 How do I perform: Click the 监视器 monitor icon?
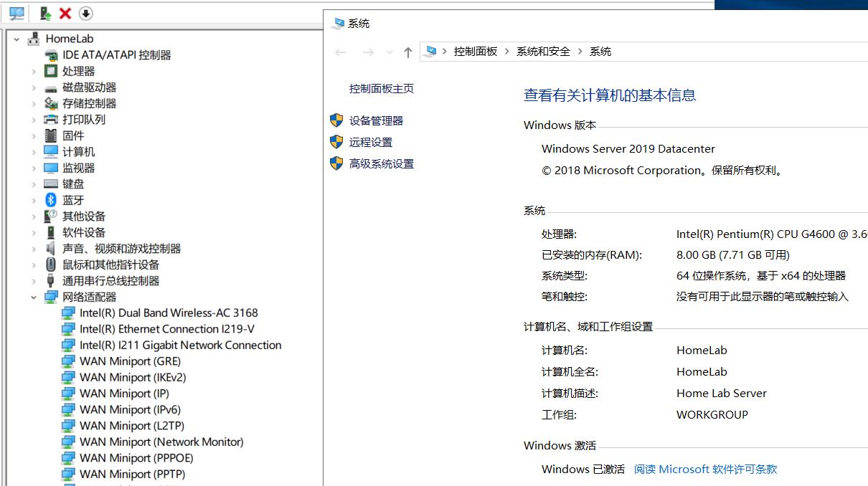[x=51, y=168]
